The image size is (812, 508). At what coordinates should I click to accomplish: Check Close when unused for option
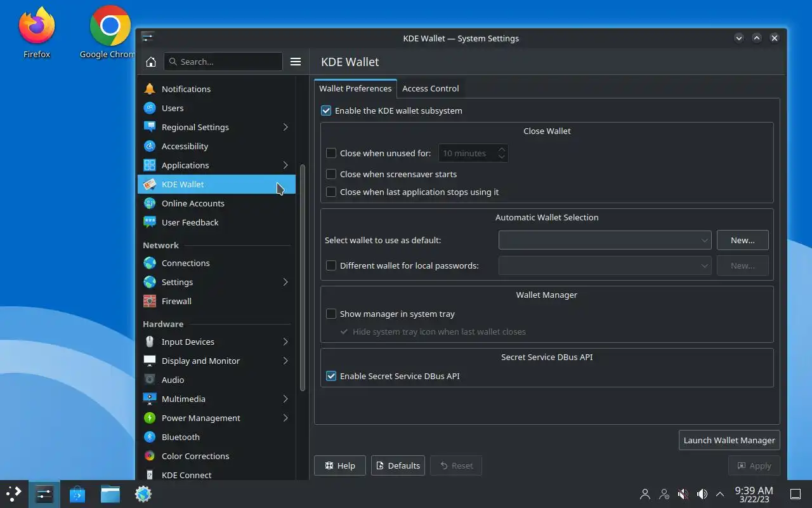pyautogui.click(x=331, y=153)
